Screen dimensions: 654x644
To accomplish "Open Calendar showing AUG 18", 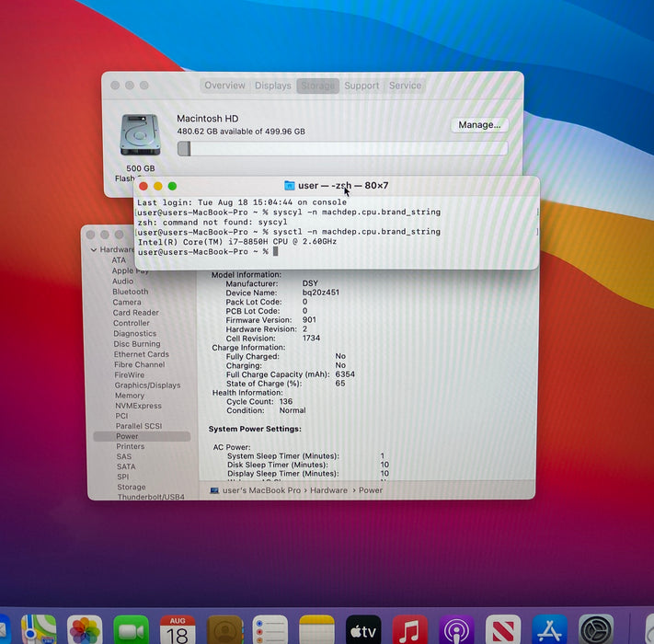I will (178, 629).
